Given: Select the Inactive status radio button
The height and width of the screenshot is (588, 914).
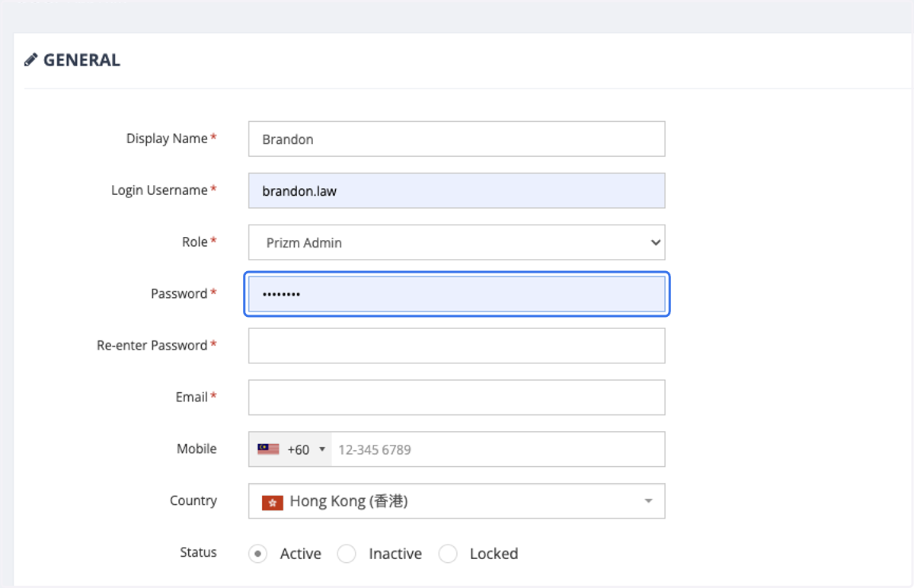Looking at the screenshot, I should click(347, 554).
